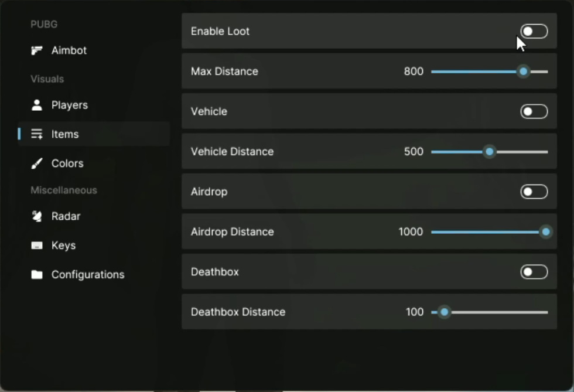Click the Keys keyboard icon
The width and height of the screenshot is (574, 392).
tap(37, 246)
